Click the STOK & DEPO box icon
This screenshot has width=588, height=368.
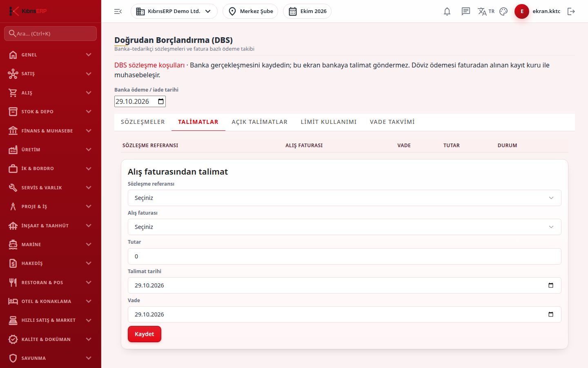[x=13, y=112]
